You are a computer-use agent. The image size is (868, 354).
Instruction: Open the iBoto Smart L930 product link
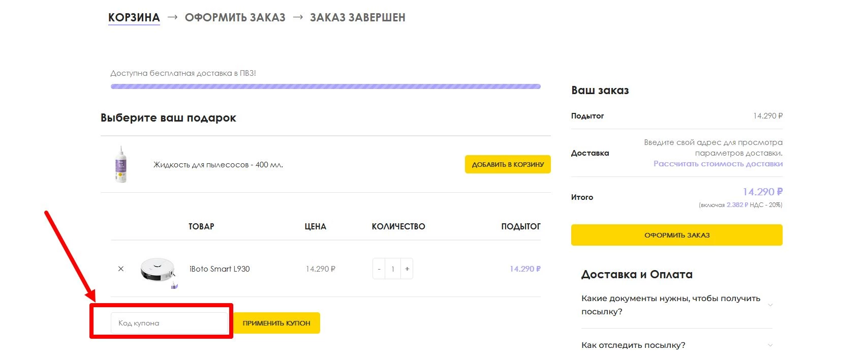(220, 269)
